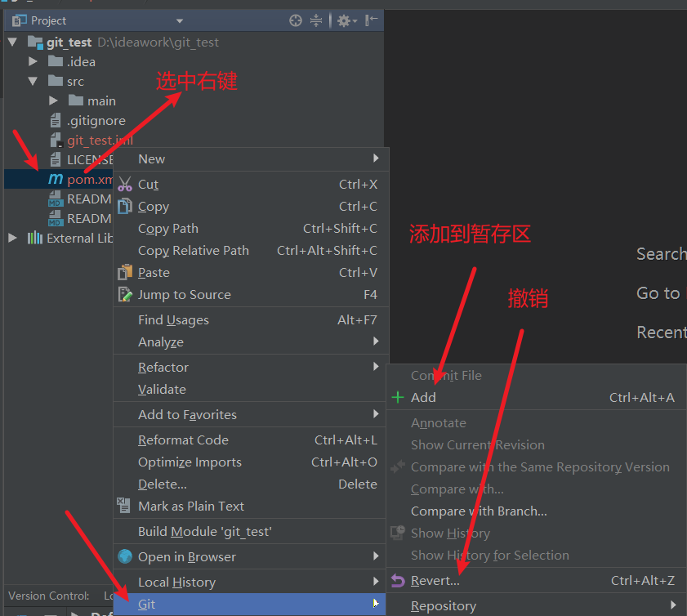Choose Paste from the context menu
This screenshot has width=687, height=616.
click(251, 273)
